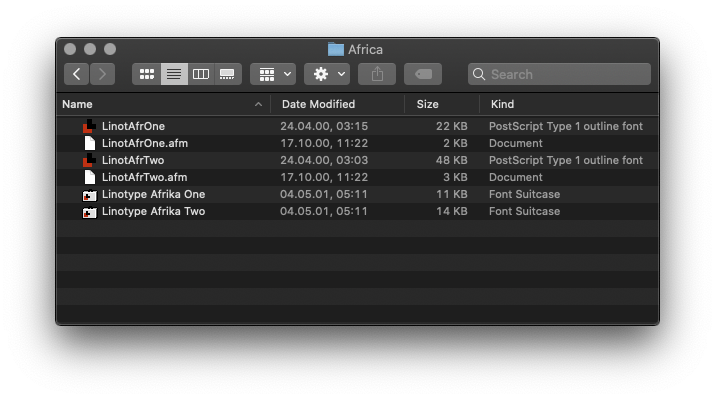The height and width of the screenshot is (399, 715).
Task: Switch to column view
Action: 201,74
